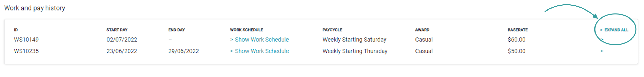This screenshot has height=77, width=644.
Task: Click the ID column header
Action: pyautogui.click(x=16, y=30)
